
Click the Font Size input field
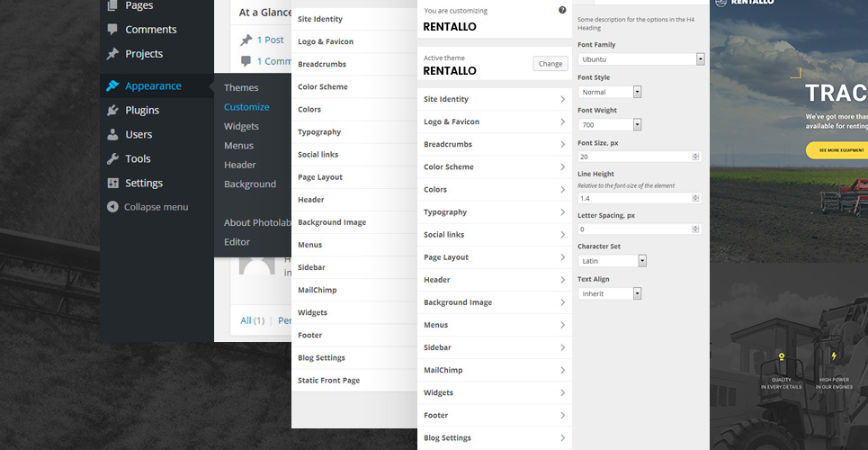(634, 157)
